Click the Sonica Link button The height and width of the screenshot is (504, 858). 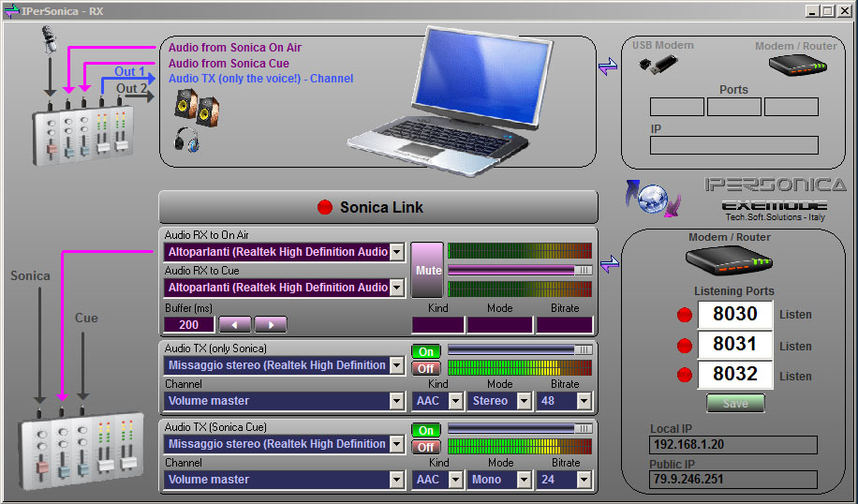pyautogui.click(x=378, y=207)
